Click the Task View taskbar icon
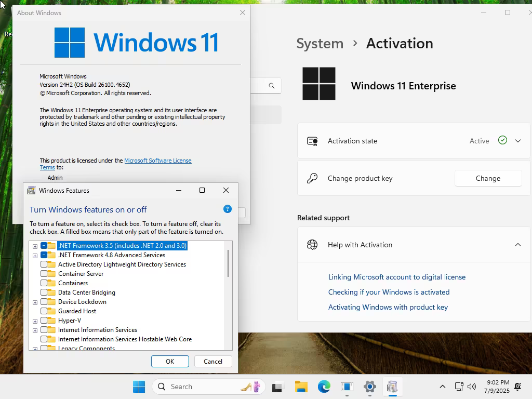 coord(277,387)
